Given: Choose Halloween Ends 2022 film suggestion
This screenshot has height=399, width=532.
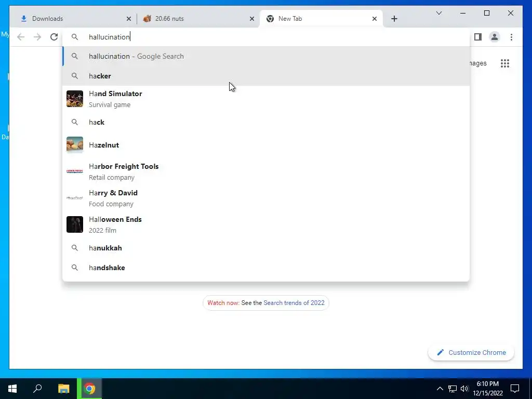Looking at the screenshot, I should pos(266,224).
